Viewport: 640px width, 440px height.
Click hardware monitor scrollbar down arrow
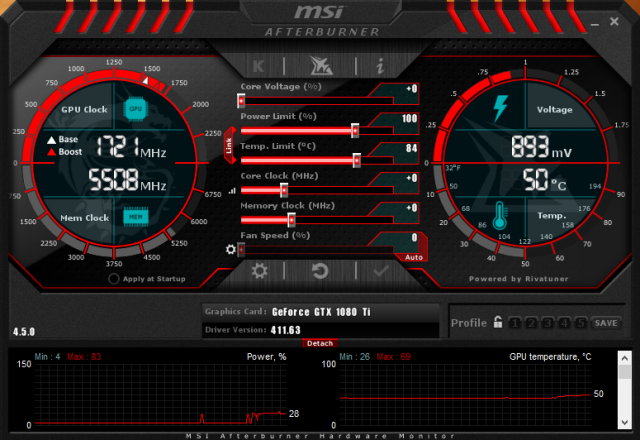624,422
